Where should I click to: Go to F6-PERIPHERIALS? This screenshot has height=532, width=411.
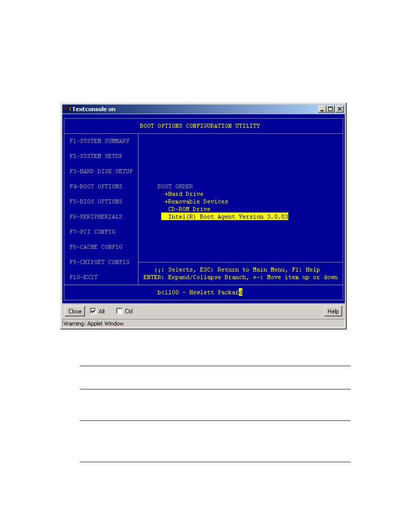click(x=96, y=217)
